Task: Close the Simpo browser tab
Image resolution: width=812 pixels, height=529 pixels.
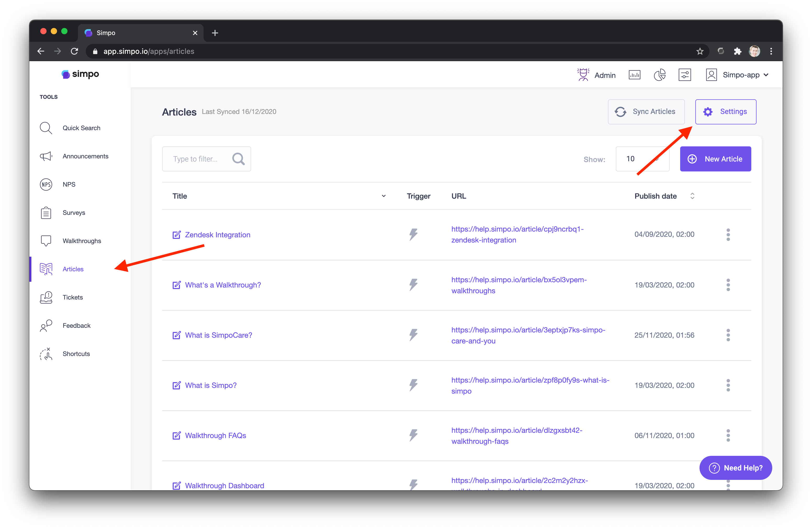Action: tap(195, 33)
